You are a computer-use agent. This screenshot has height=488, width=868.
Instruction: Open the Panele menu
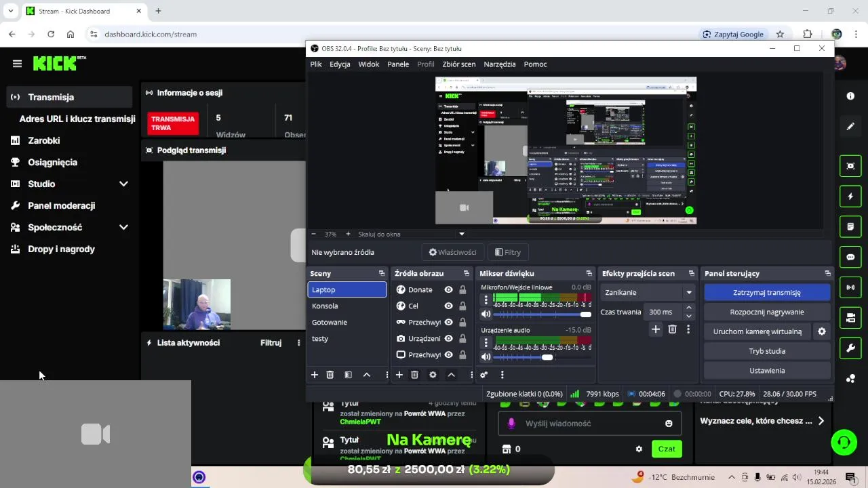coord(398,64)
